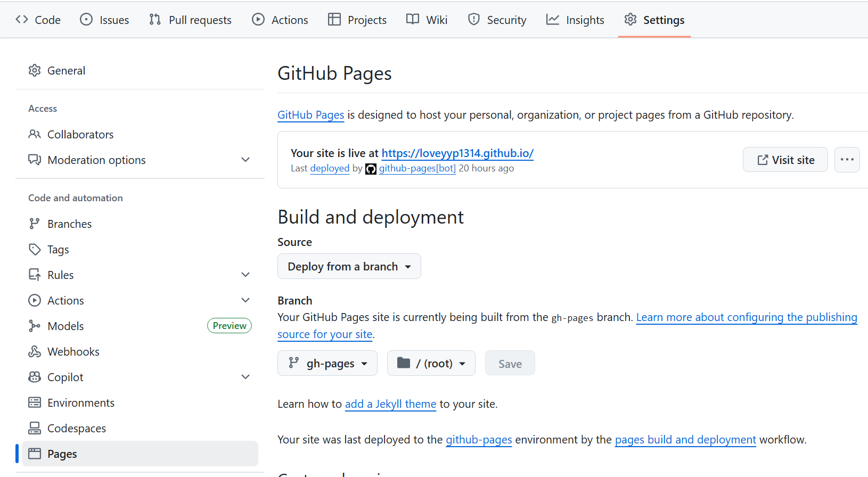Click the Branches git-branch icon
The height and width of the screenshot is (477, 868).
35,224
